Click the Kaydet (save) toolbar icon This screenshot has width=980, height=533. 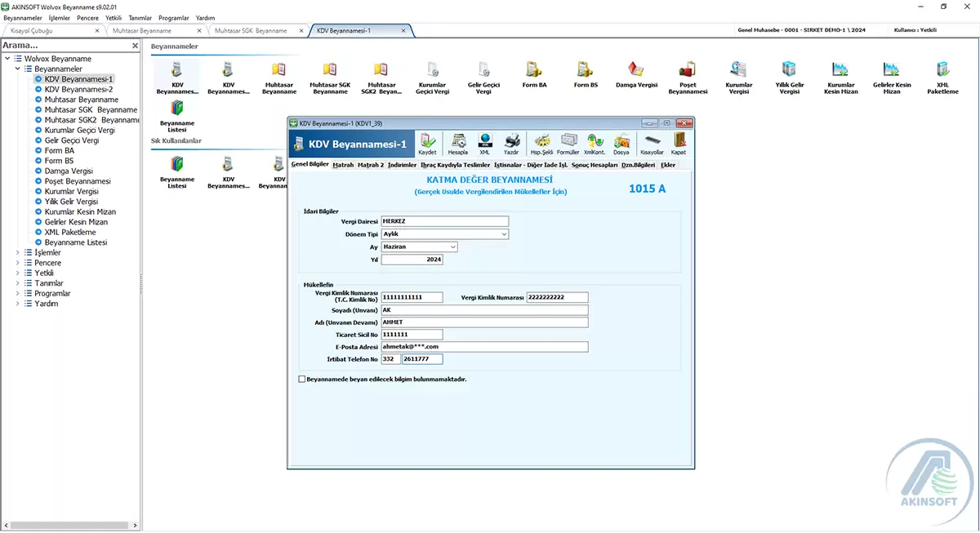coord(427,144)
